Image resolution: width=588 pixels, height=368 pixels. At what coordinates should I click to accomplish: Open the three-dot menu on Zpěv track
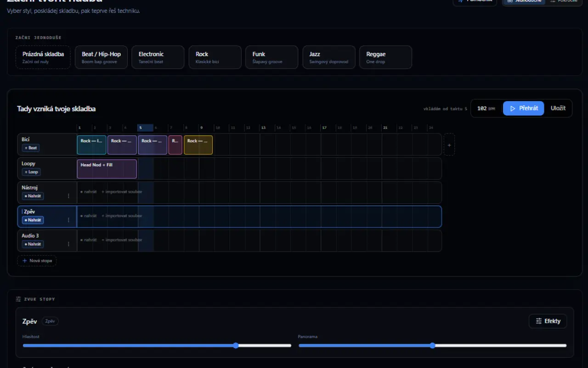pyautogui.click(x=69, y=220)
